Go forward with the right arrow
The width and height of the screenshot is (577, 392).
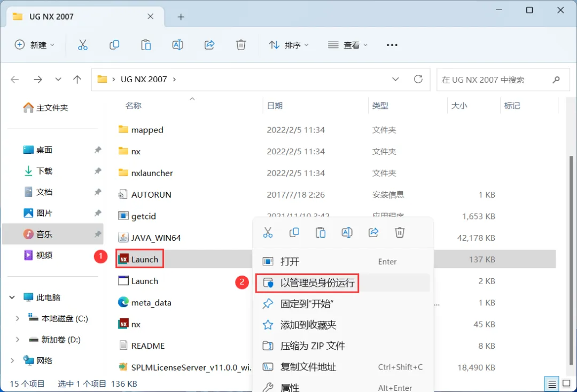[38, 80]
